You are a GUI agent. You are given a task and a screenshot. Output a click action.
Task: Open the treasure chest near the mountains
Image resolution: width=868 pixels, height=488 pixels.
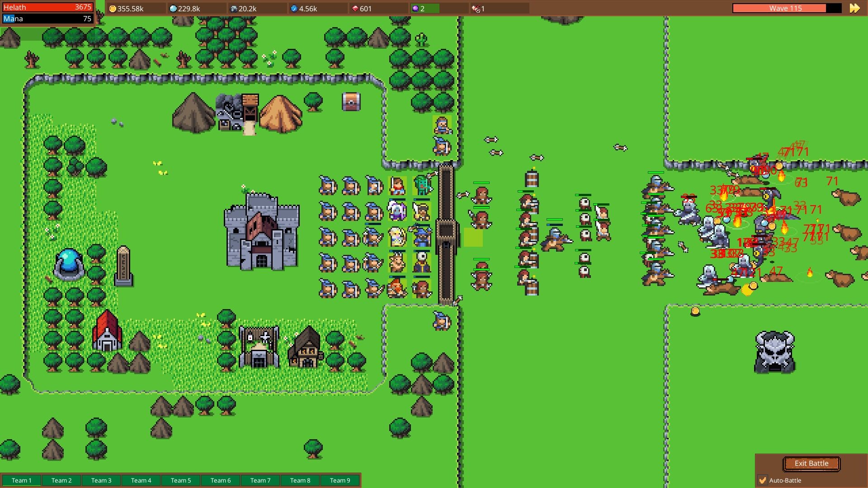[x=352, y=102]
